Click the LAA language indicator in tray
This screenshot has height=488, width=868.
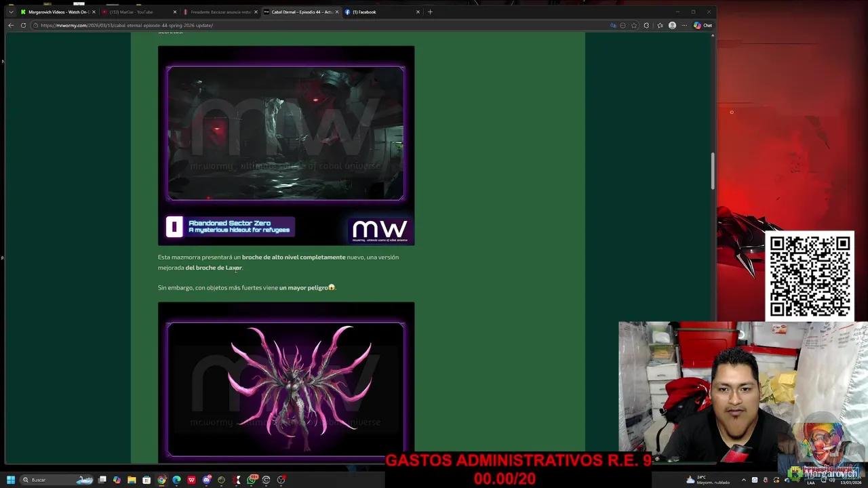(810, 483)
